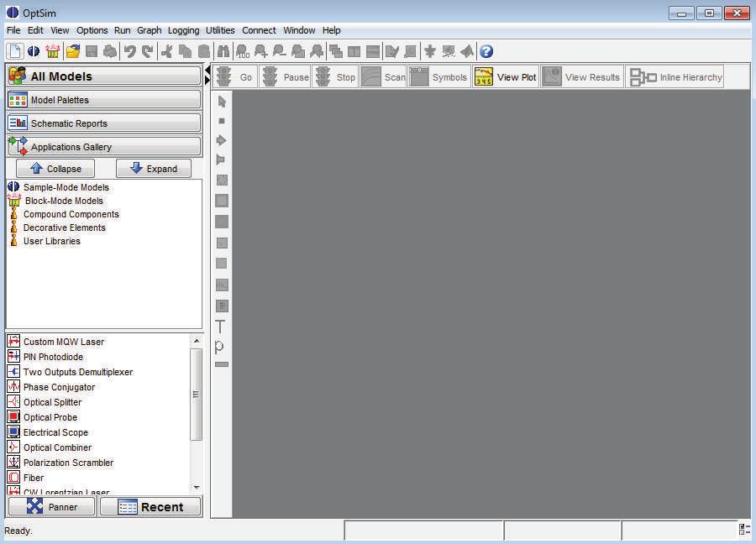The image size is (756, 544).
Task: Click the recent list scrollbar thumb
Action: point(197,394)
